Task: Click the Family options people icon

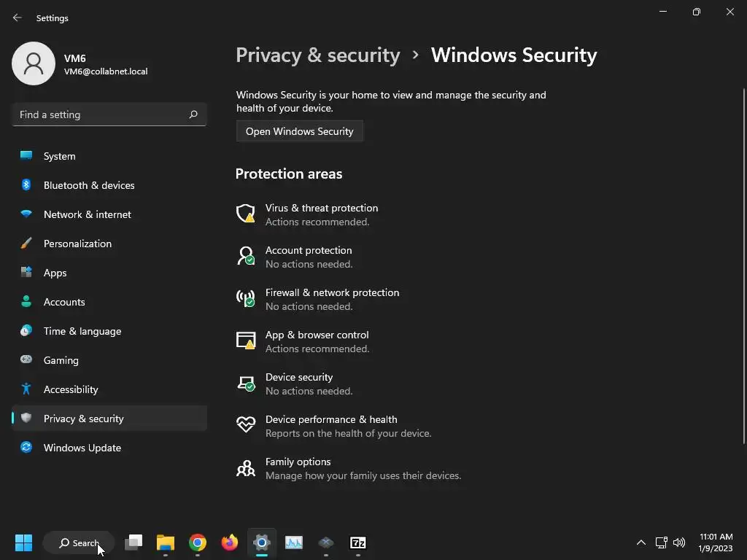Action: coord(246,468)
